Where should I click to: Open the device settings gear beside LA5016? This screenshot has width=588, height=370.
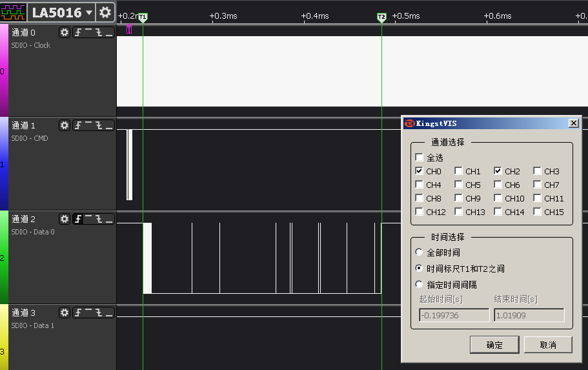pyautogui.click(x=105, y=12)
